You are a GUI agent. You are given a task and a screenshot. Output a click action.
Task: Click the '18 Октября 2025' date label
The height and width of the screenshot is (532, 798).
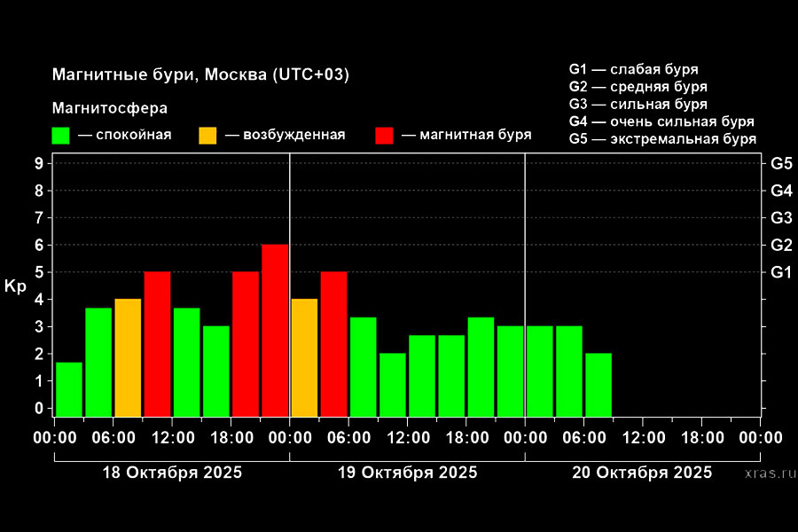click(172, 473)
